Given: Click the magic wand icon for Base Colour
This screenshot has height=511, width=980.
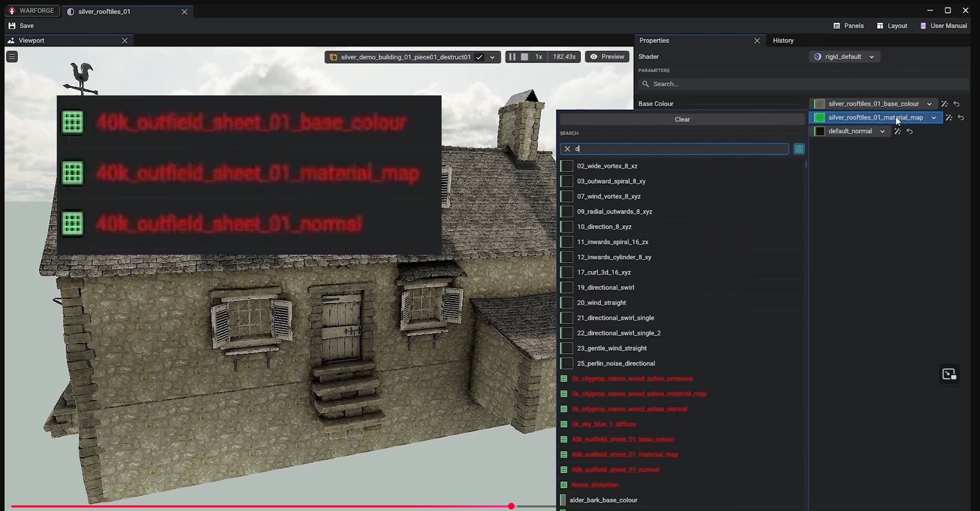Looking at the screenshot, I should (945, 104).
